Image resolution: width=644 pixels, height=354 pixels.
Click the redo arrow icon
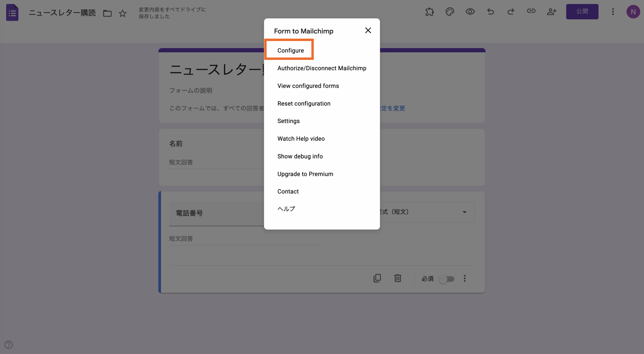(x=511, y=12)
